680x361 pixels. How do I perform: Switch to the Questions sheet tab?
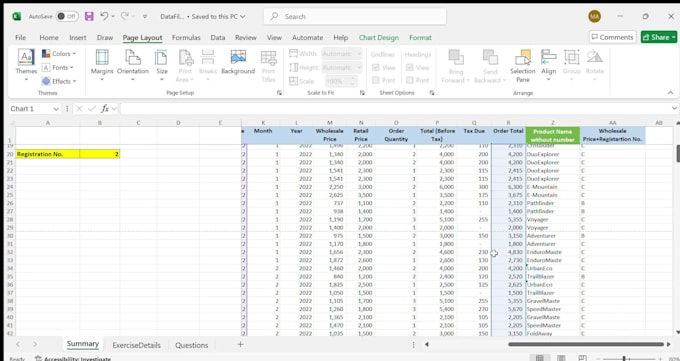192,345
